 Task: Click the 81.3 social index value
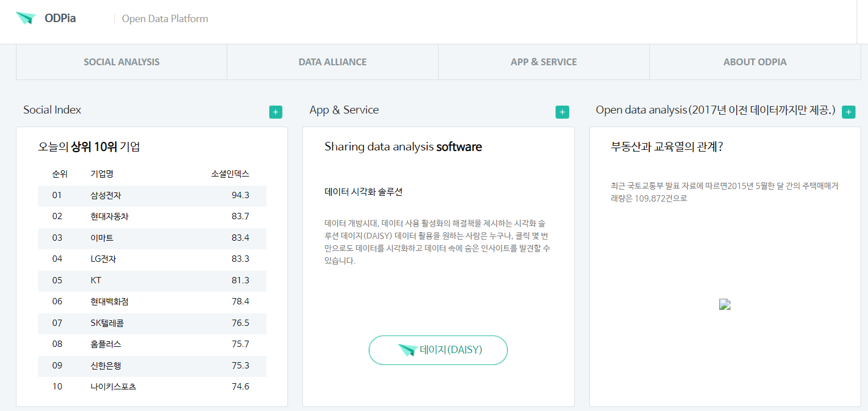point(240,280)
